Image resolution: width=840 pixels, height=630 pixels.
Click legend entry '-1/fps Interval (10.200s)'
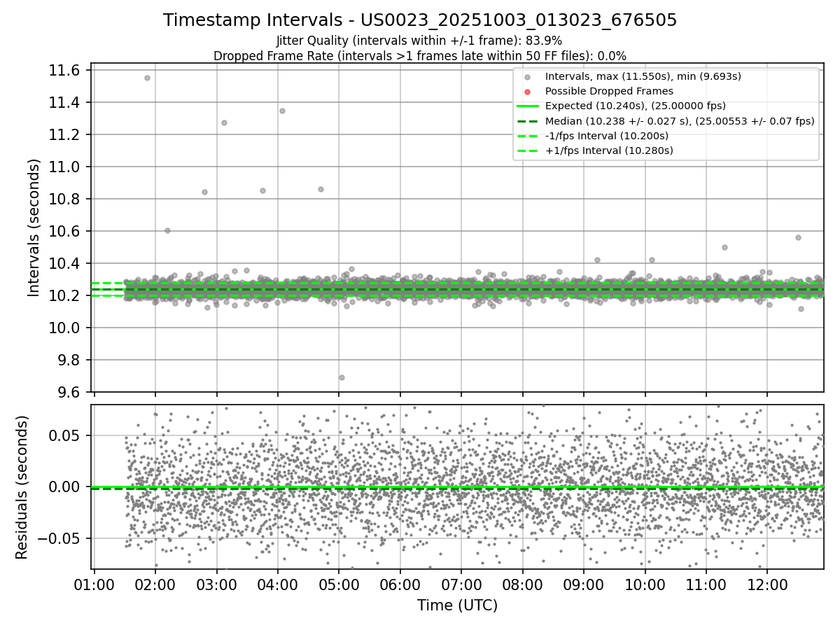[607, 135]
